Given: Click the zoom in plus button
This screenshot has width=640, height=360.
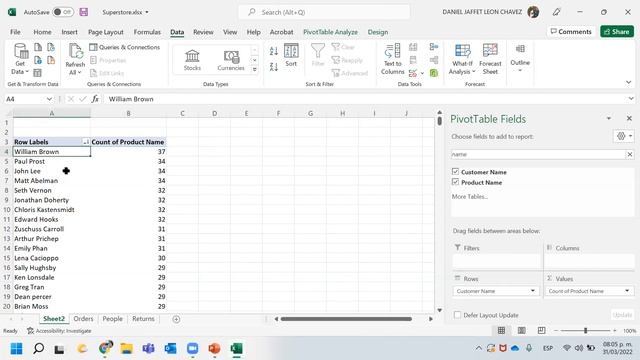Looking at the screenshot, I should pos(615,330).
